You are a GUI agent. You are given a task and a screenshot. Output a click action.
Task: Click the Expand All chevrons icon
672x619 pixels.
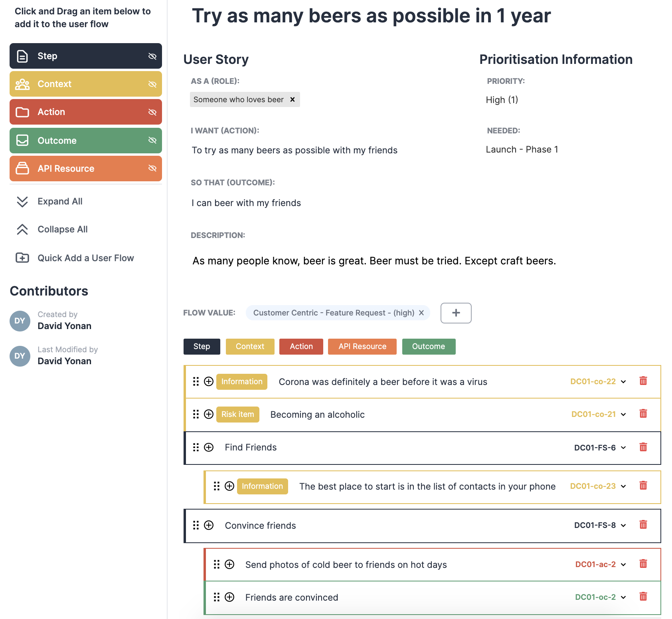click(x=23, y=201)
